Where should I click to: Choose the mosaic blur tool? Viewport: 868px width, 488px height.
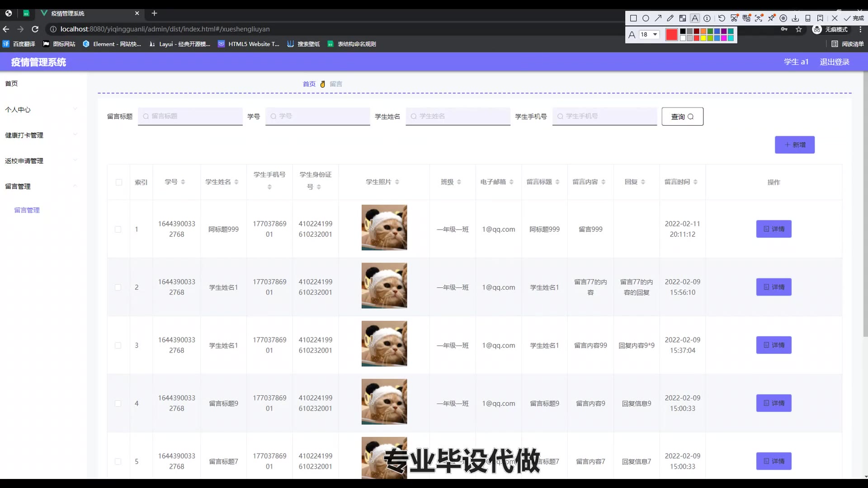(x=683, y=18)
